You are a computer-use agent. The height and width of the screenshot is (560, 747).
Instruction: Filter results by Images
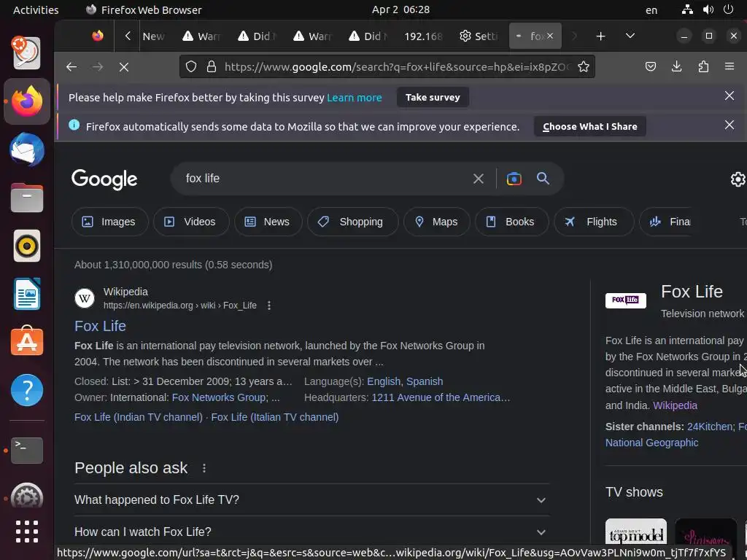pyautogui.click(x=109, y=222)
